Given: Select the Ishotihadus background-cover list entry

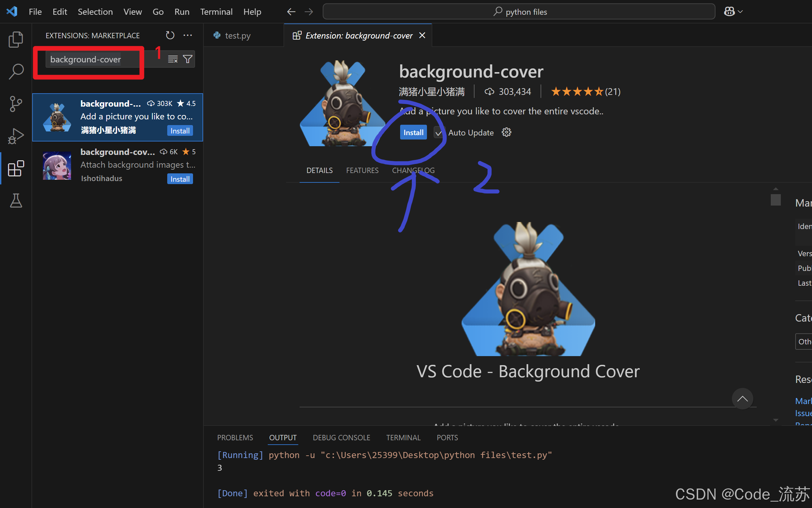Looking at the screenshot, I should tap(118, 165).
